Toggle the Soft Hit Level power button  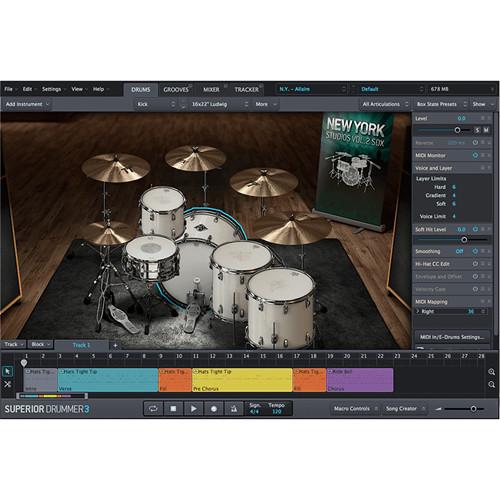click(x=475, y=229)
